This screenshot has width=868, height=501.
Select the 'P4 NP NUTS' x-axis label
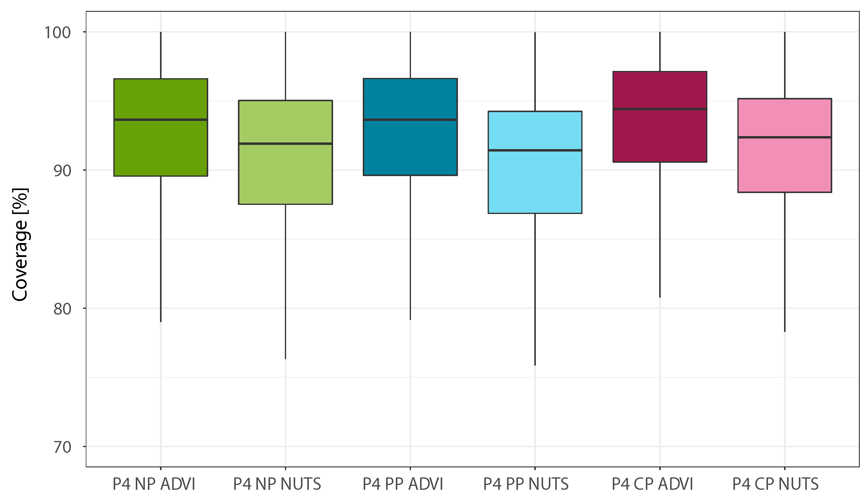[277, 484]
